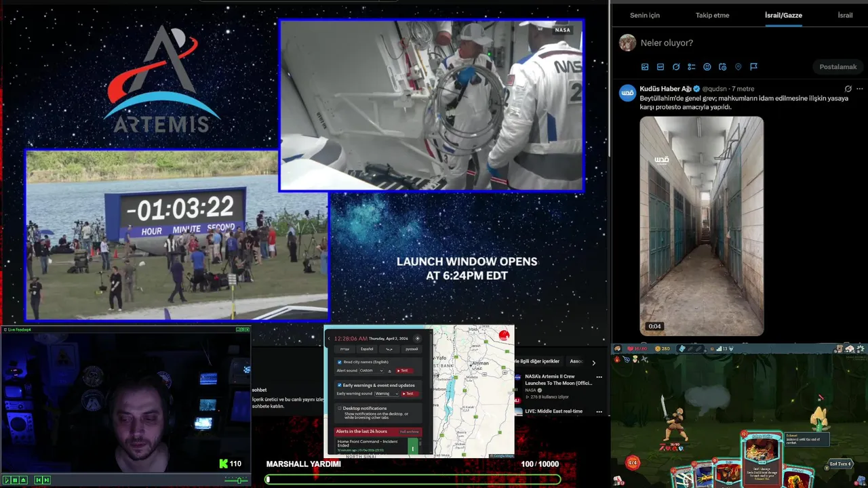Switch alert panel language to Español
Screen dimensions: 868x488
(x=367, y=349)
